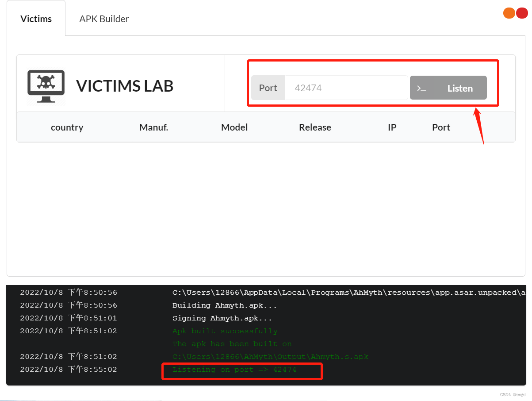
Task: Click the Port column header in table
Action: click(441, 127)
